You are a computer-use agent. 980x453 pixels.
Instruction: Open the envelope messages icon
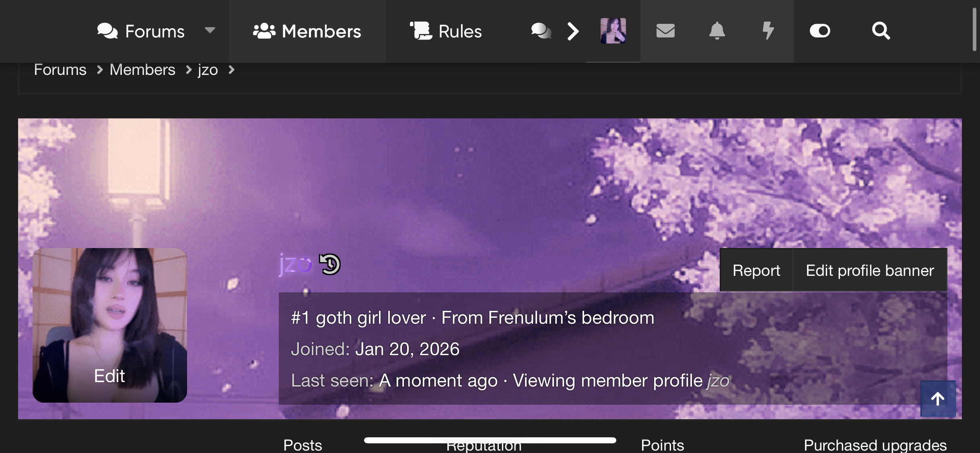click(665, 31)
